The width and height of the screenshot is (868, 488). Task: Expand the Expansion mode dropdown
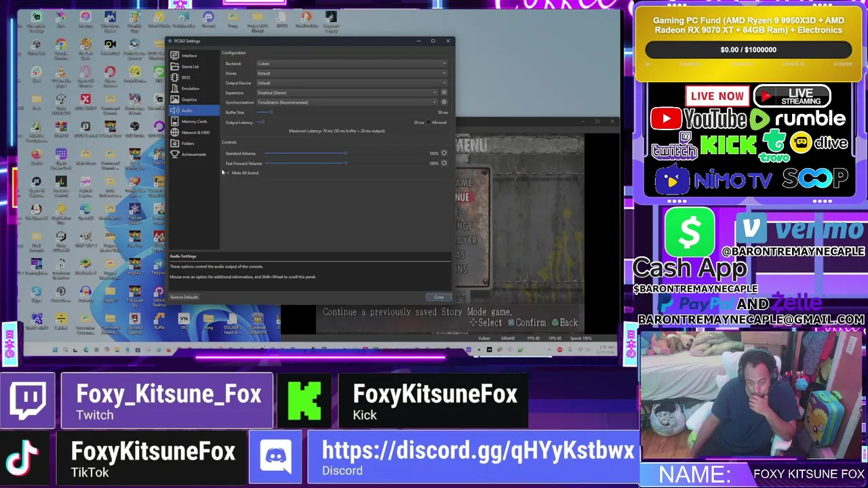pyautogui.click(x=347, y=93)
